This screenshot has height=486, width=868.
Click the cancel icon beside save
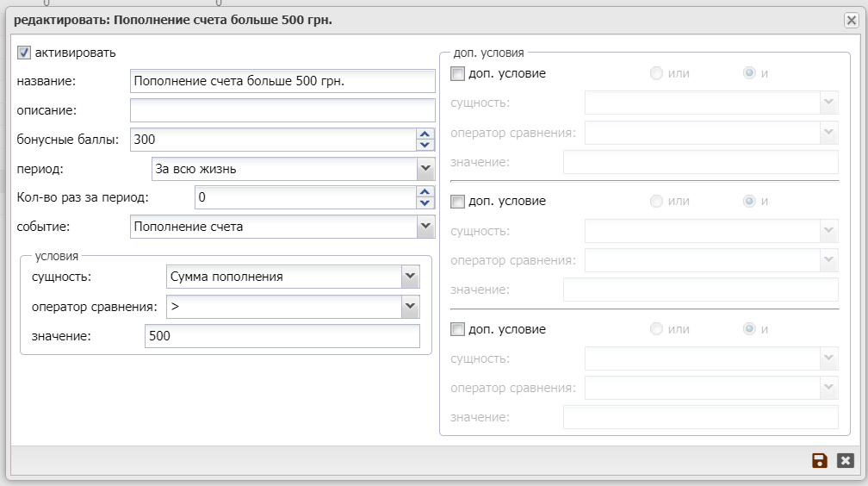846,461
